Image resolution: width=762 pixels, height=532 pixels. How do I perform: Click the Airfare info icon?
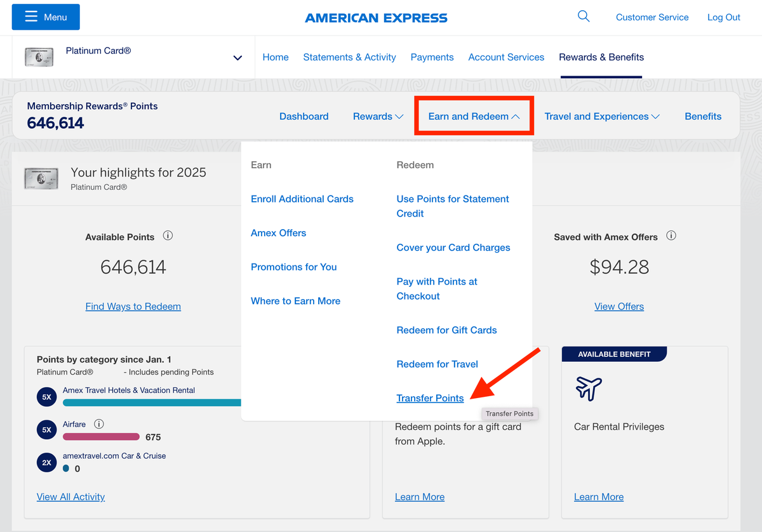(99, 424)
